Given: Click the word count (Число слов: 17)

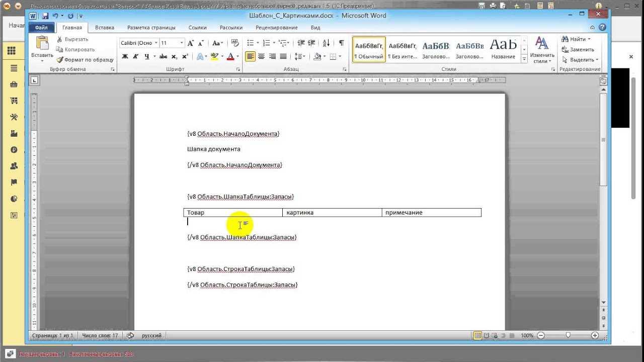Looking at the screenshot, I should [100, 335].
